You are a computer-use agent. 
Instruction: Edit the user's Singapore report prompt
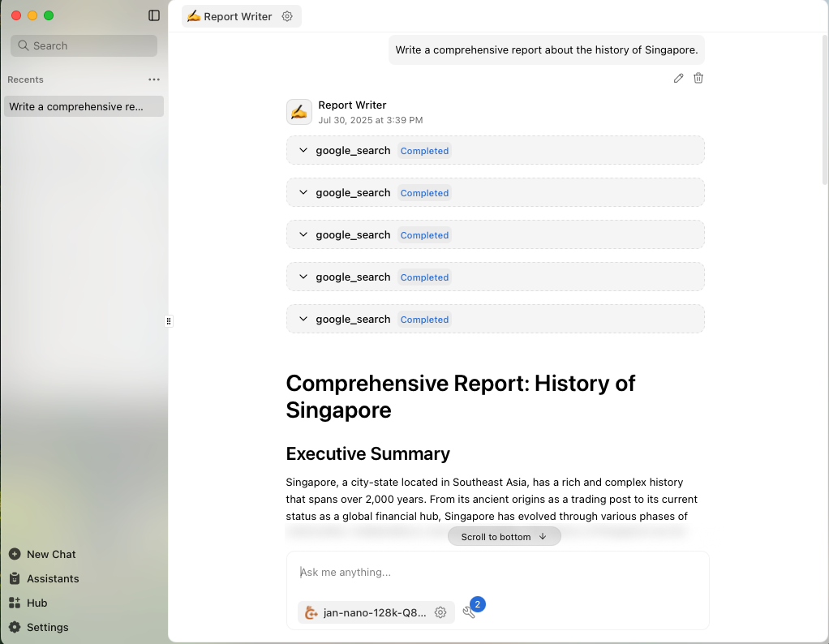click(x=679, y=78)
